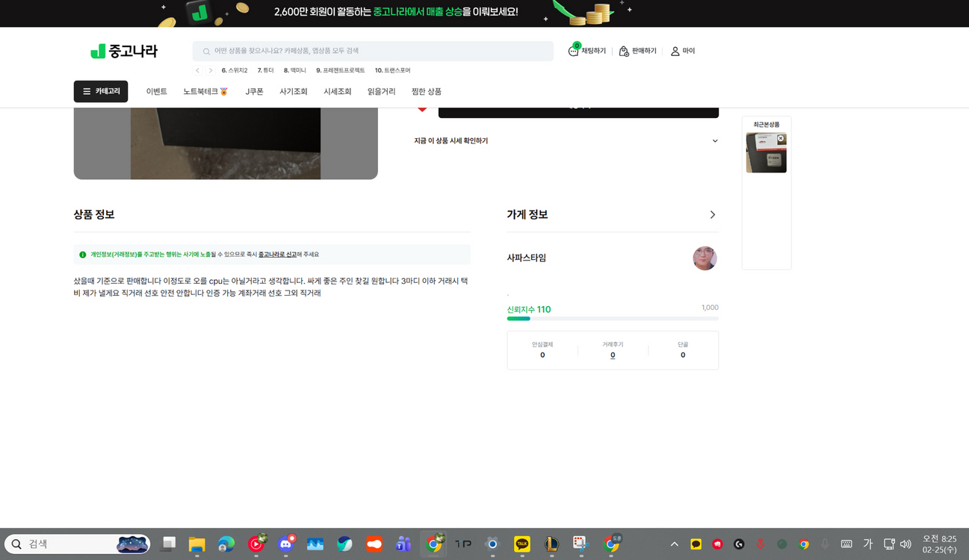
Task: Go to the 사기조회 menu
Action: point(294,92)
